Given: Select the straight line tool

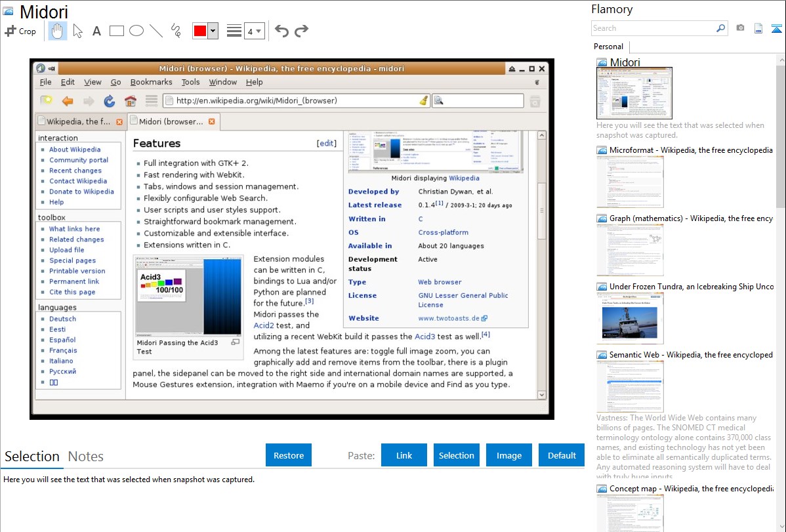Looking at the screenshot, I should tap(156, 31).
